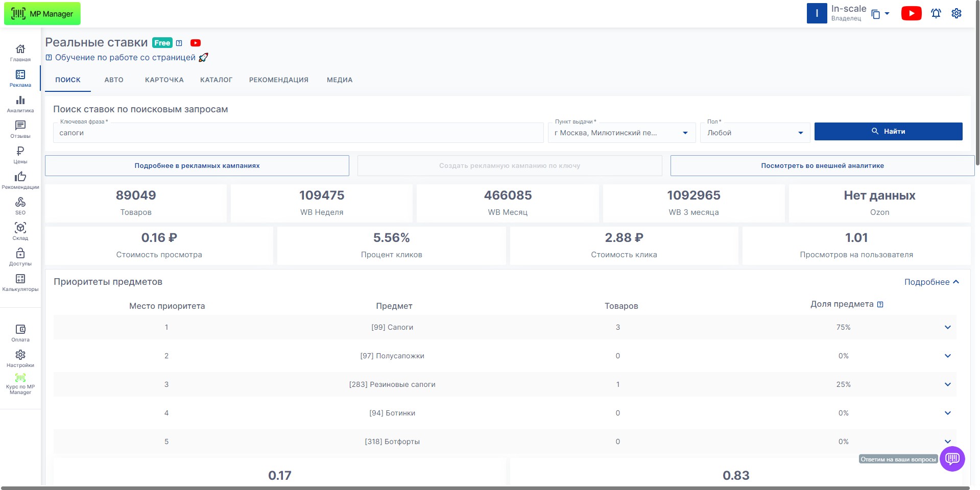Click the help icon next to Доля предмета

click(880, 304)
